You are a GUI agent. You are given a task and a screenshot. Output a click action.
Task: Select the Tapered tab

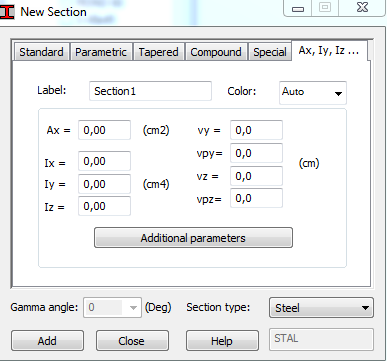[159, 52]
